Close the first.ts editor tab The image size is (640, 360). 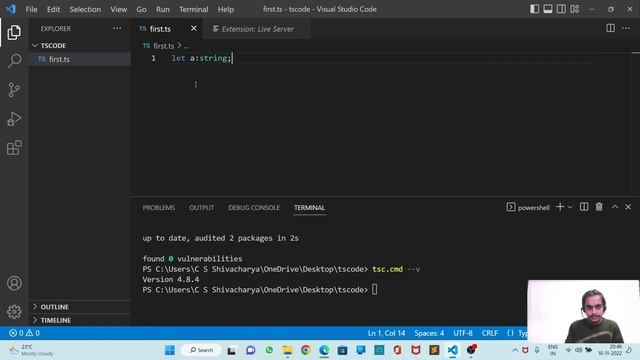(193, 29)
